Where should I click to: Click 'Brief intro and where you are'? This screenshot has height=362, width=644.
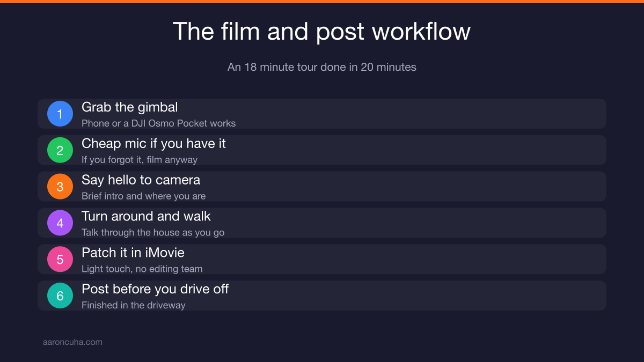(x=143, y=196)
